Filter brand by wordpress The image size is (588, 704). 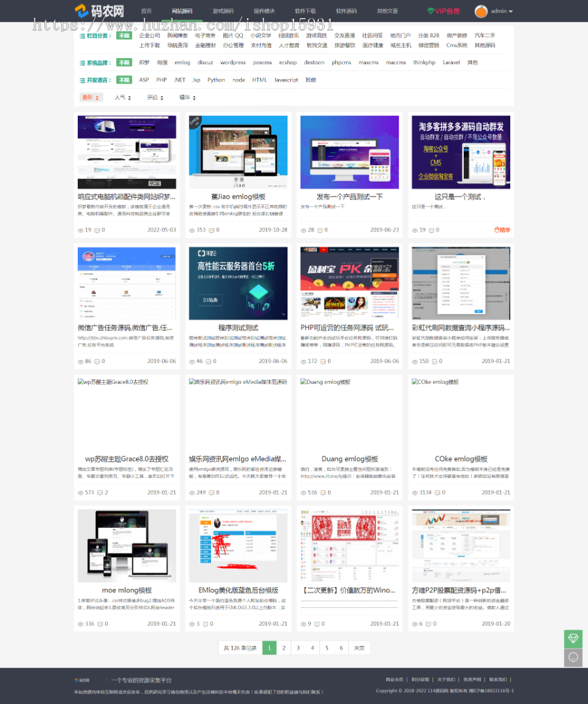(233, 63)
